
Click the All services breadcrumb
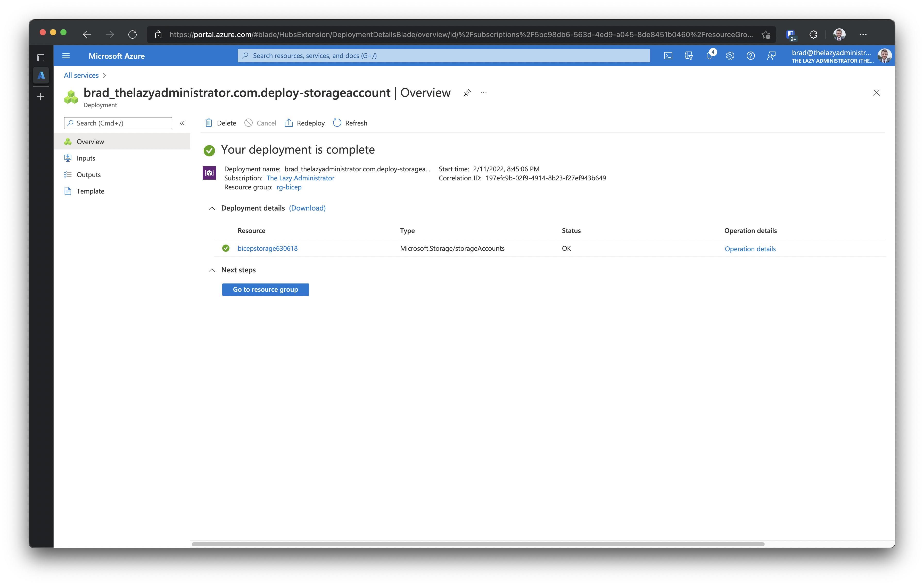pyautogui.click(x=81, y=76)
